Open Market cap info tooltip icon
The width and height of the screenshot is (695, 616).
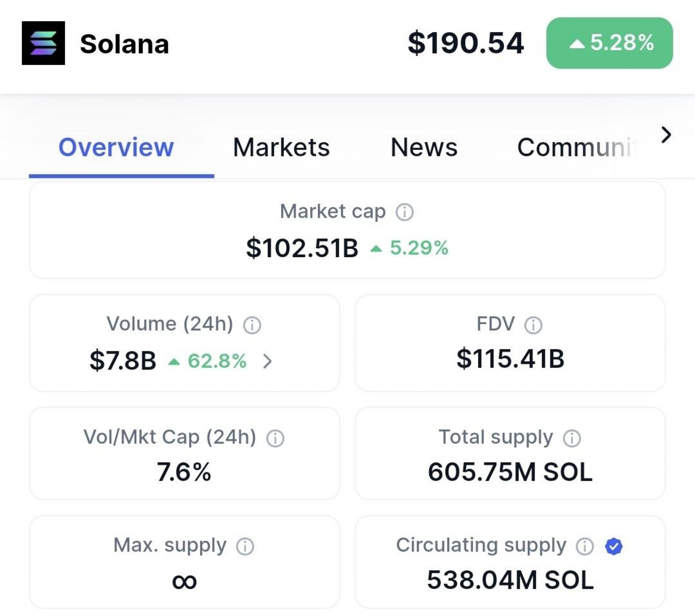point(404,212)
